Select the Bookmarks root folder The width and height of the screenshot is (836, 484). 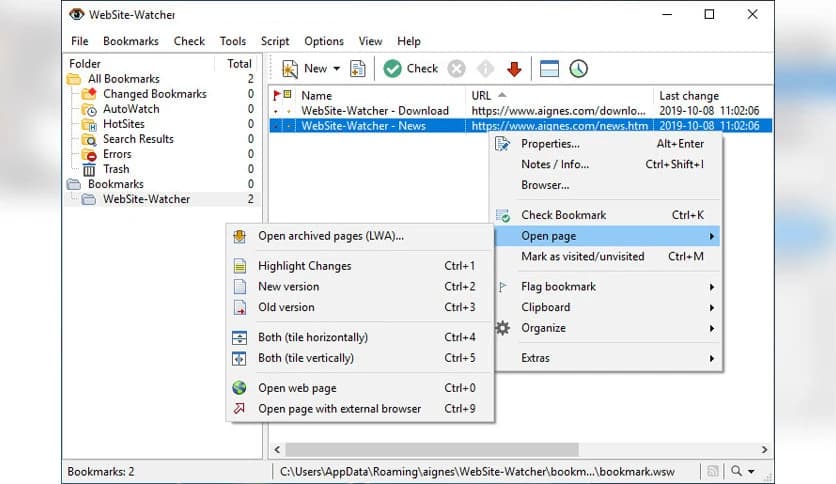pos(116,184)
